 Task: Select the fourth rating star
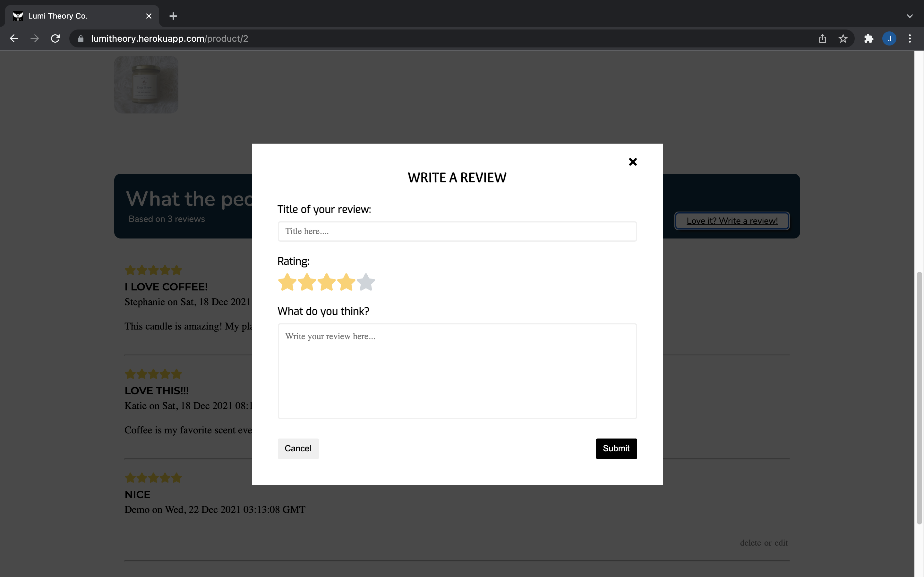pyautogui.click(x=346, y=282)
